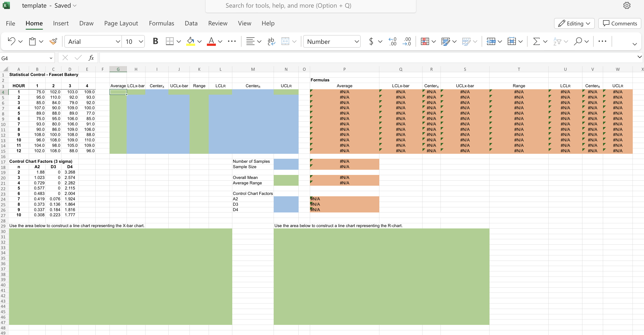Expand the Number format dropdown
This screenshot has width=644, height=335.
tap(356, 42)
